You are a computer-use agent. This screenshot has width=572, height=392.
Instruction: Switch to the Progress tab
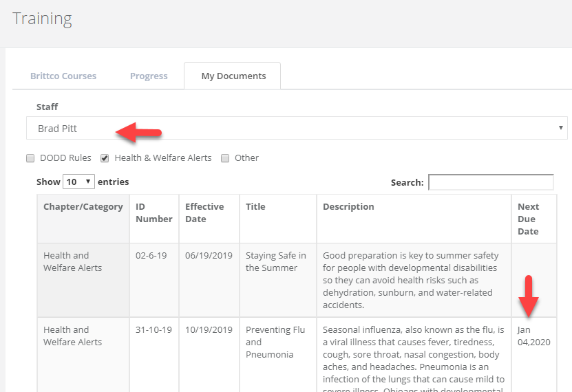[149, 76]
